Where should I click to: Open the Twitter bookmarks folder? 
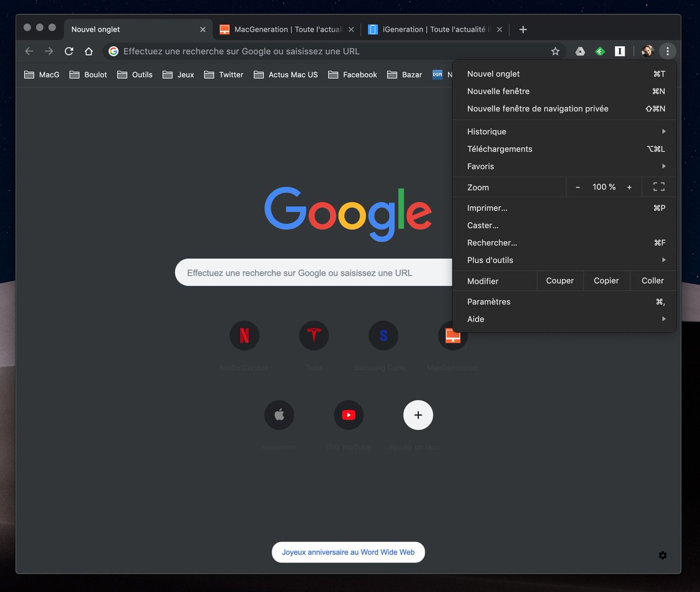tap(224, 75)
